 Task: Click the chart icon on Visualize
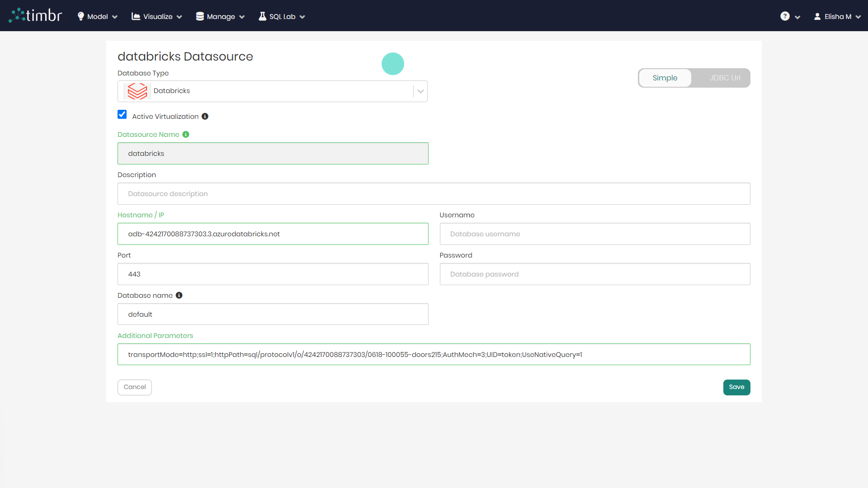click(x=136, y=16)
